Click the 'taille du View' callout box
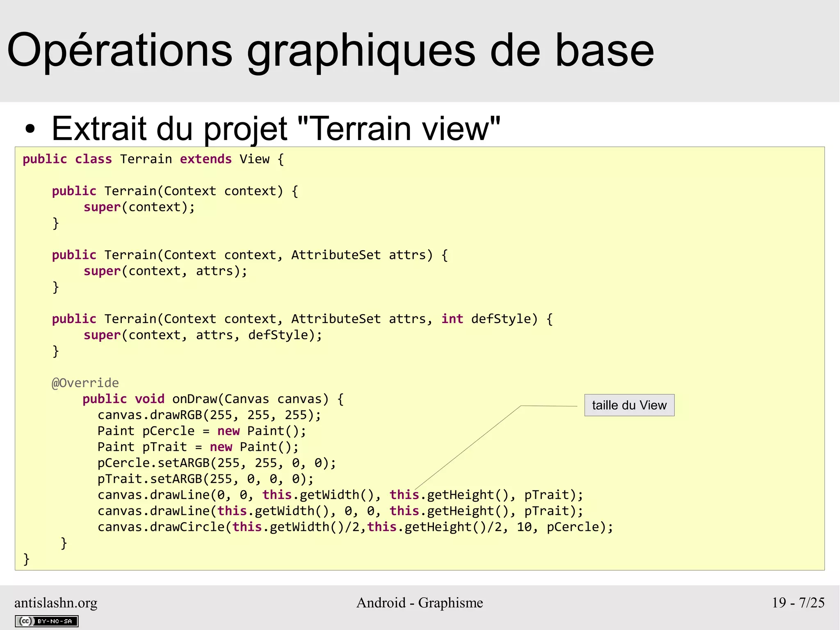Screen dimensions: 840x630 tap(629, 405)
